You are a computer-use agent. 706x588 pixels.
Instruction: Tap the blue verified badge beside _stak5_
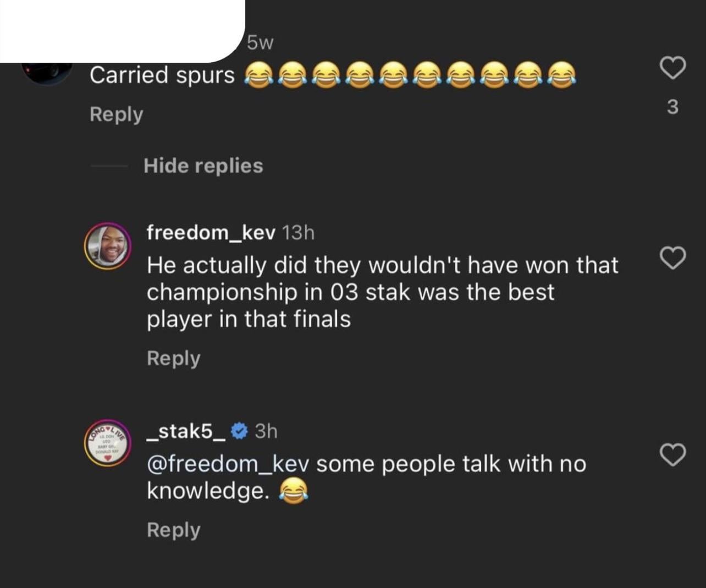(x=239, y=431)
